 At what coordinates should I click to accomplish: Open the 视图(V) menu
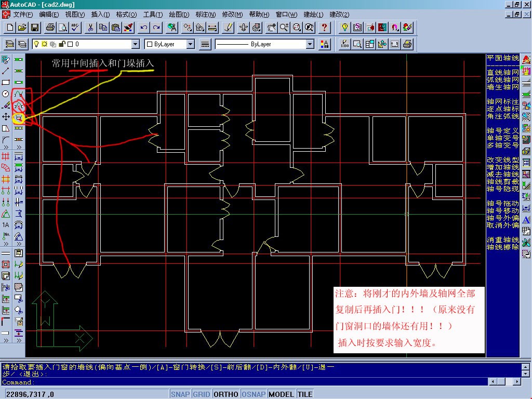[x=75, y=15]
